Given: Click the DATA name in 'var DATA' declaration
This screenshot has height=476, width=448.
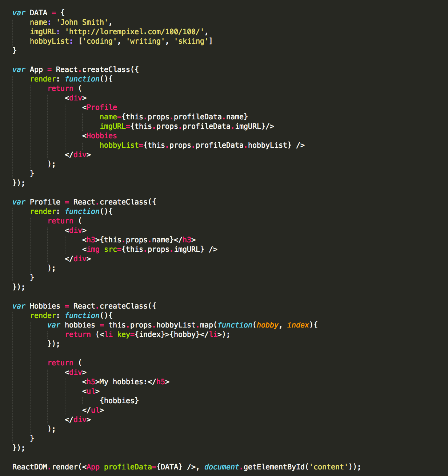Looking at the screenshot, I should pyautogui.click(x=39, y=13).
